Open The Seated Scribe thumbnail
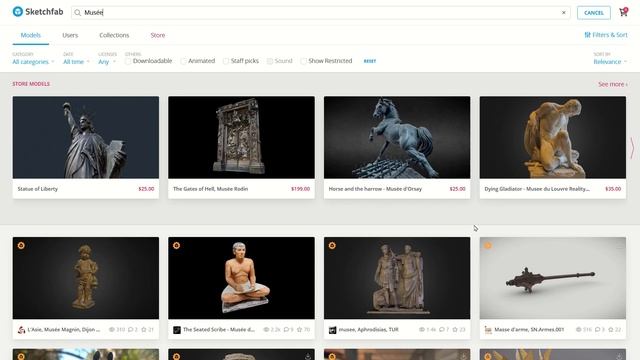Screen dimensions: 640x360 pyautogui.click(x=241, y=278)
